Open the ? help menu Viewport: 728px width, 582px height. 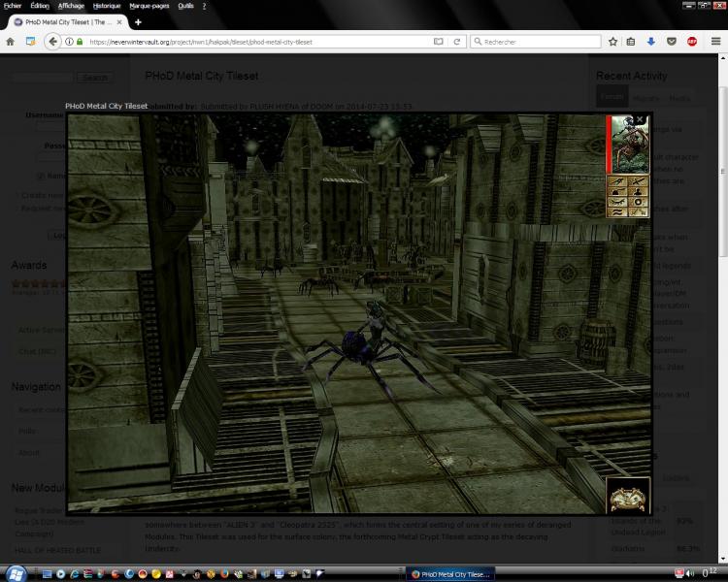[x=204, y=6]
